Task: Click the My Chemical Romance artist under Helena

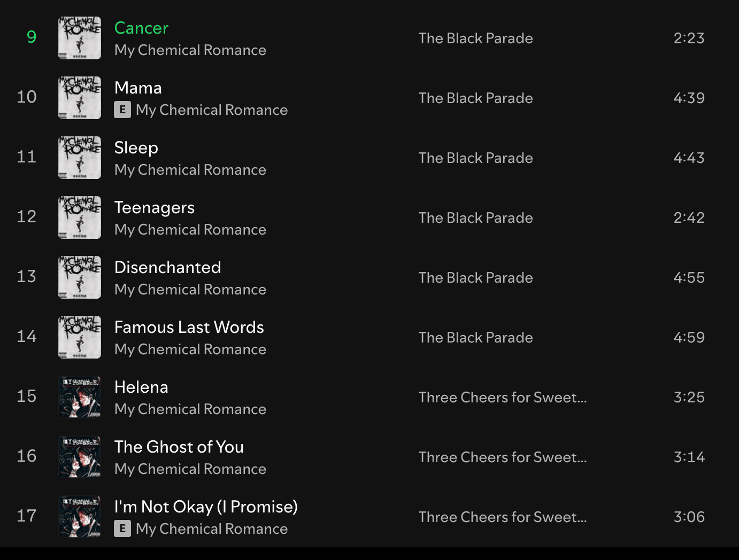Action: click(190, 409)
